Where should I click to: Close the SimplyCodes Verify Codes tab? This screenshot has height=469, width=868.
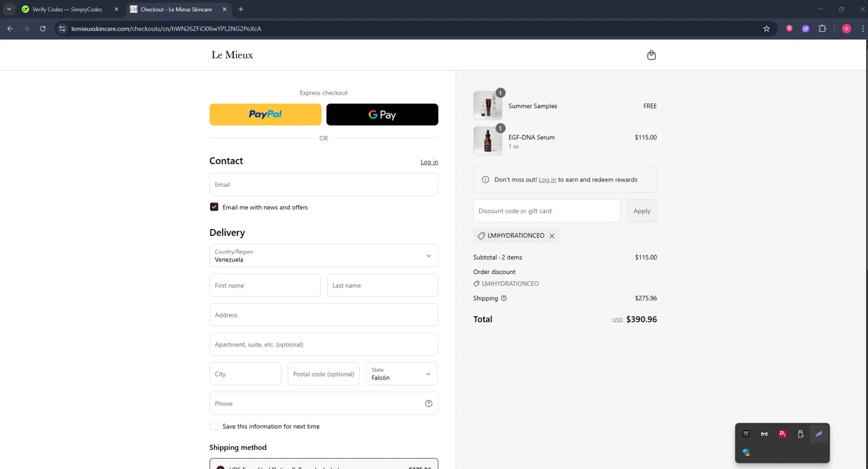[x=116, y=9]
